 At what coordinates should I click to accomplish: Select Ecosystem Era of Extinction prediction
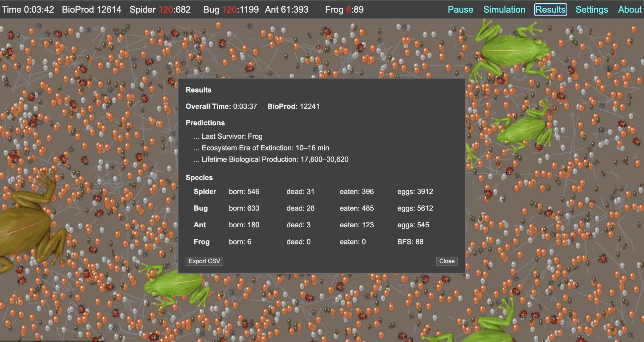pos(261,148)
